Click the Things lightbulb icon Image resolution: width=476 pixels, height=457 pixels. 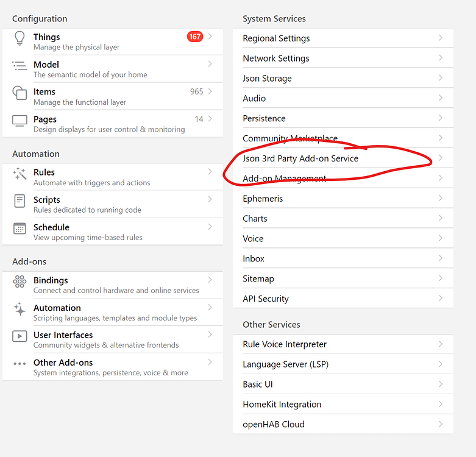tap(20, 39)
